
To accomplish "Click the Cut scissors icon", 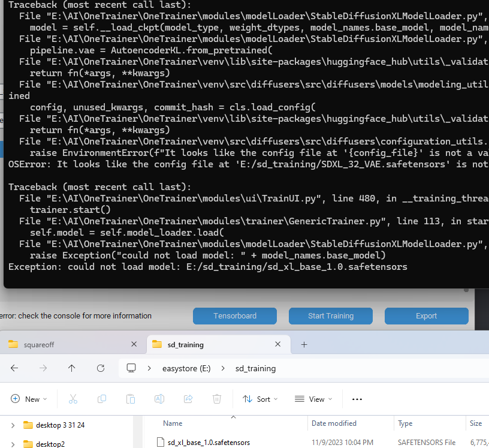I will (73, 399).
